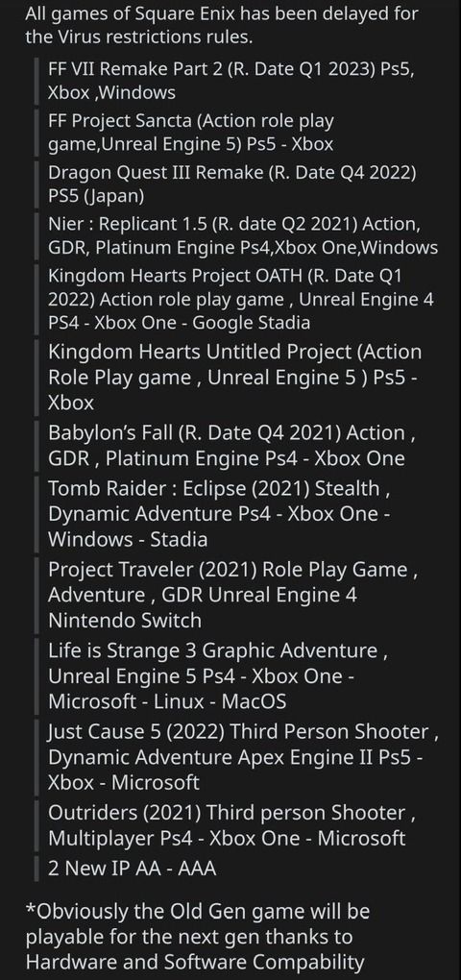Click the 'All games of Square Enix' intro line
The image size is (461, 980).
tap(222, 25)
